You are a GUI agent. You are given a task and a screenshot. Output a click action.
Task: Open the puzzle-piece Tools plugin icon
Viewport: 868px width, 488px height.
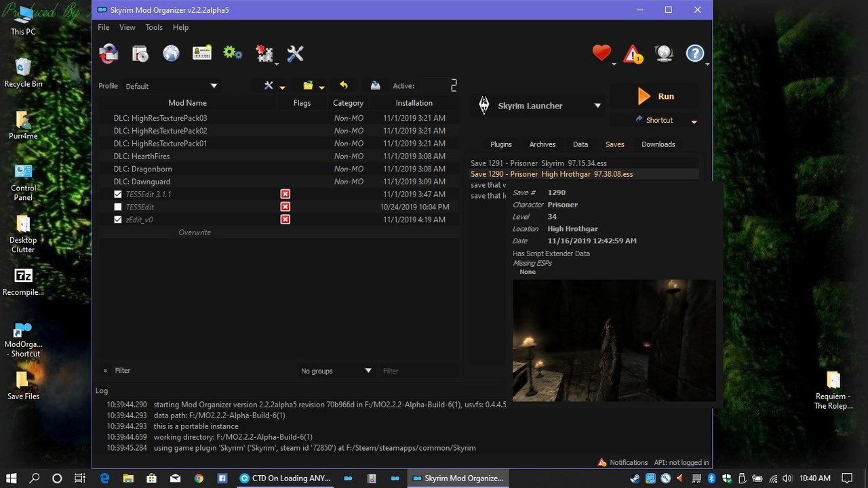(x=264, y=54)
